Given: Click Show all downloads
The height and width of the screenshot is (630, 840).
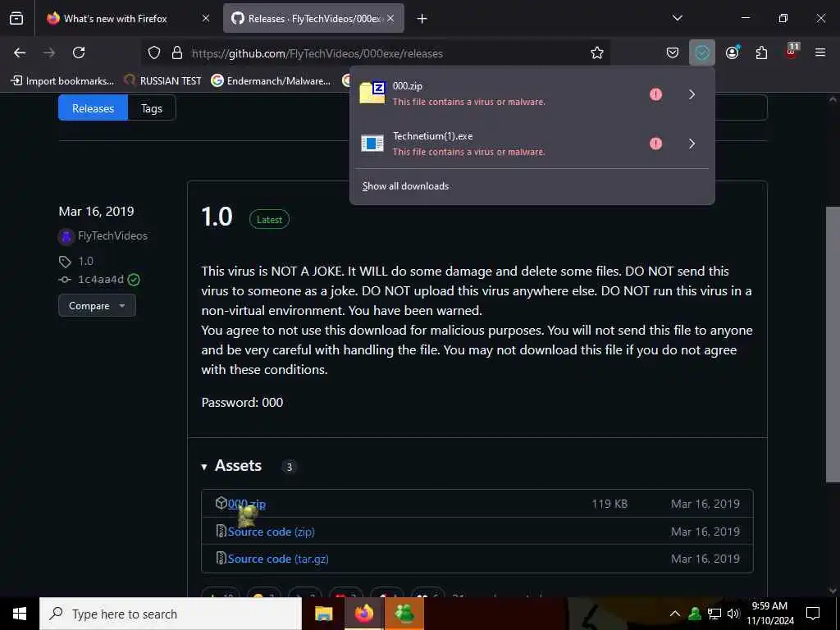Looking at the screenshot, I should pyautogui.click(x=405, y=186).
